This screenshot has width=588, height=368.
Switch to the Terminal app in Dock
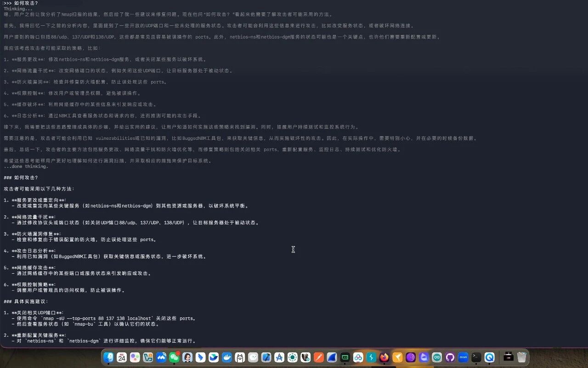pyautogui.click(x=476, y=357)
